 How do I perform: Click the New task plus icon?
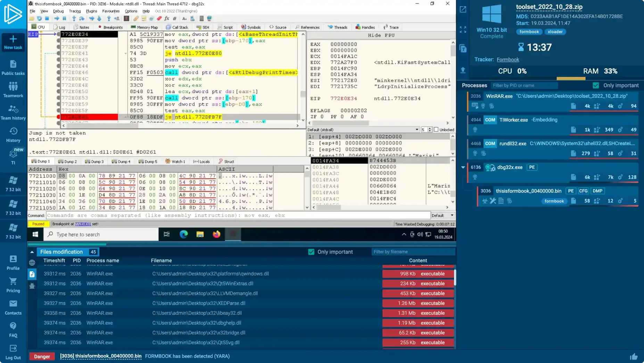click(13, 39)
